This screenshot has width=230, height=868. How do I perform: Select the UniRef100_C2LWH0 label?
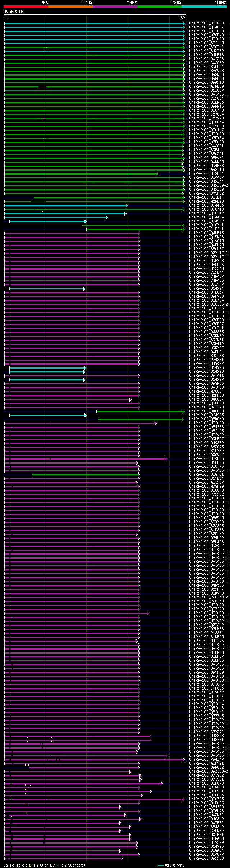coord(206,831)
